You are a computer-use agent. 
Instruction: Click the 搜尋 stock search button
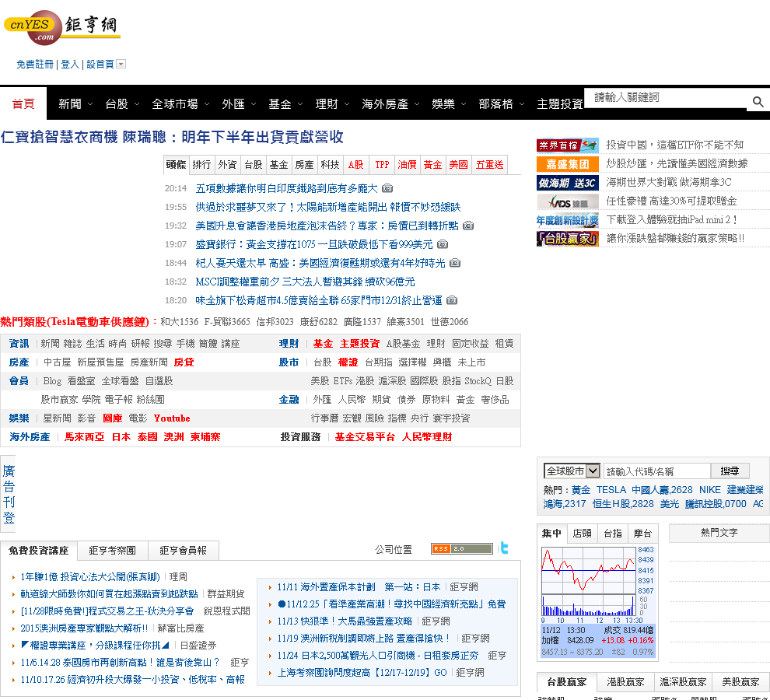point(730,471)
